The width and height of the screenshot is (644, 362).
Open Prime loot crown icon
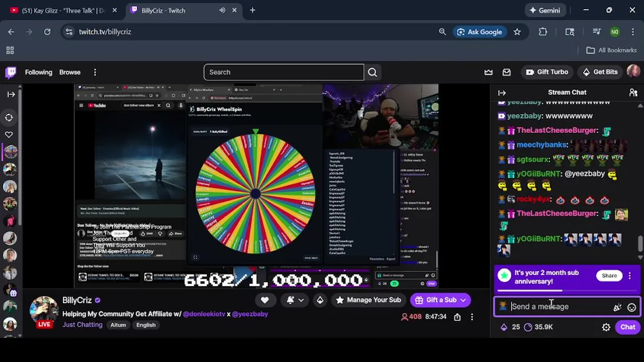click(488, 72)
